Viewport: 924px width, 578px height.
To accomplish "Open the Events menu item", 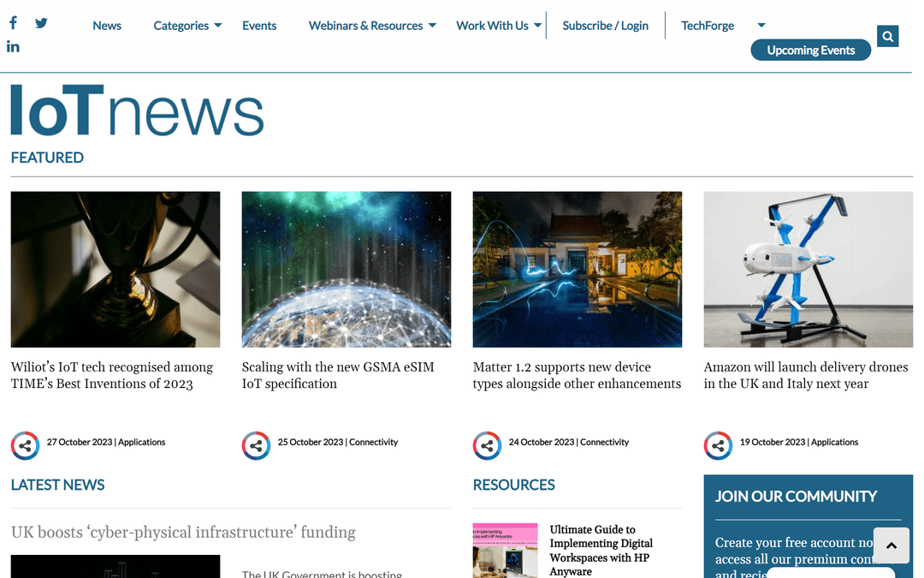I will coord(259,26).
